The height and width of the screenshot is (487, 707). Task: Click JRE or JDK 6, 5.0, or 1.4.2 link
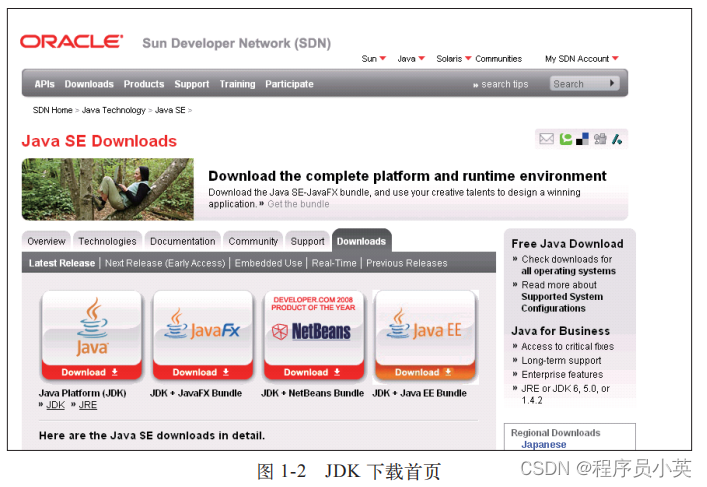point(565,394)
